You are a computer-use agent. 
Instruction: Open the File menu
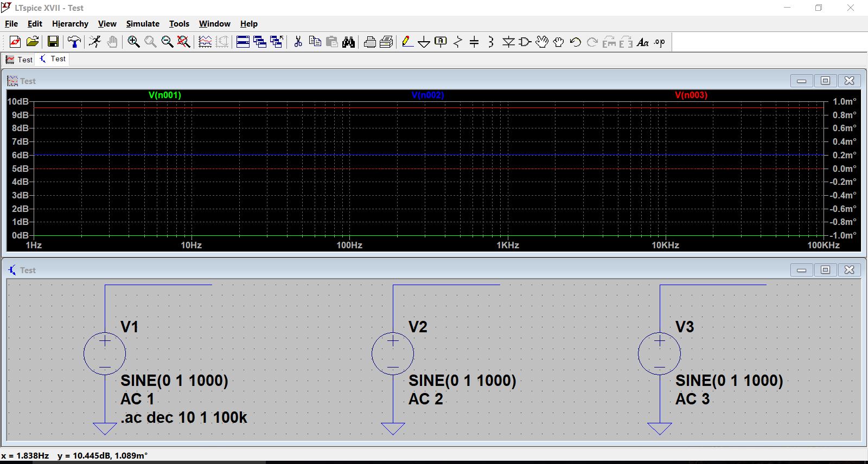(11, 24)
